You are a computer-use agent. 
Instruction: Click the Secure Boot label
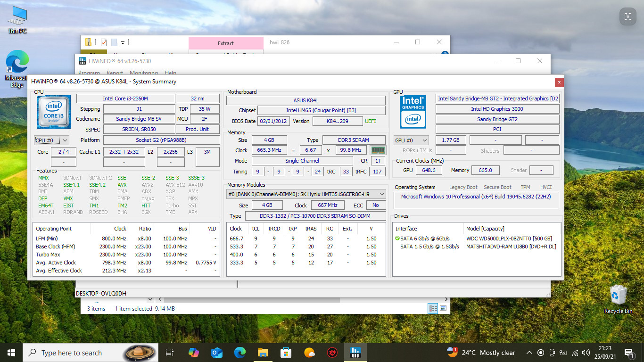click(497, 187)
